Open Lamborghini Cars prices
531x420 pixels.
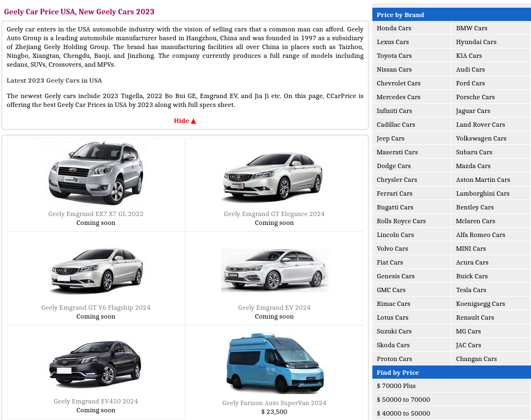coord(483,193)
